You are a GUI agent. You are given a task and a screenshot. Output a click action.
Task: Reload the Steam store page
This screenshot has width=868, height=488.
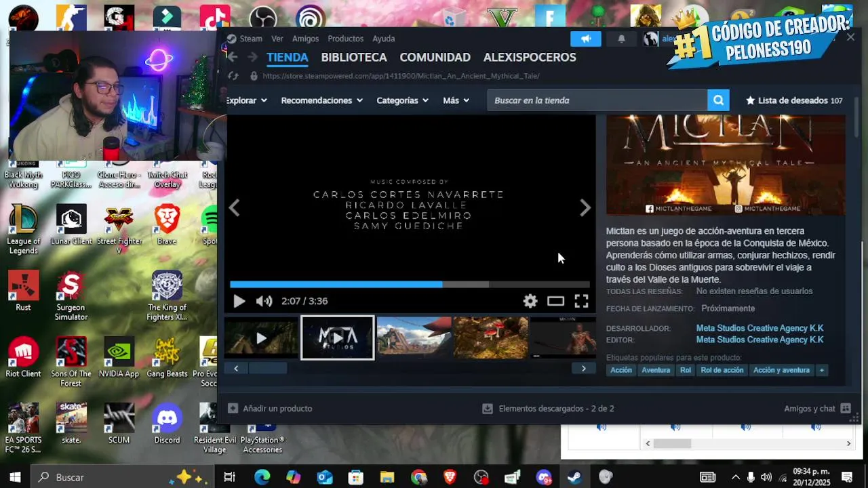[x=233, y=76]
